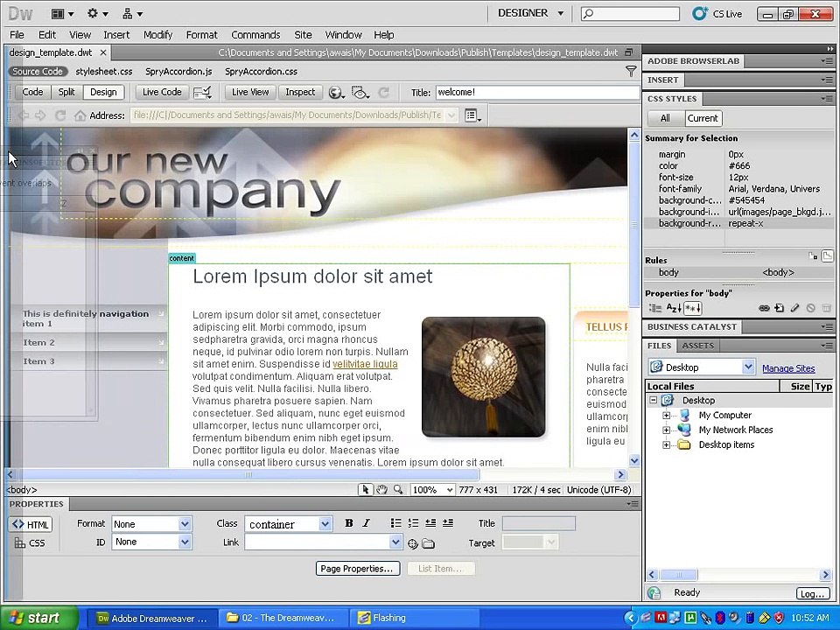This screenshot has width=840, height=630.
Task: Switch to Code view
Action: pos(32,92)
